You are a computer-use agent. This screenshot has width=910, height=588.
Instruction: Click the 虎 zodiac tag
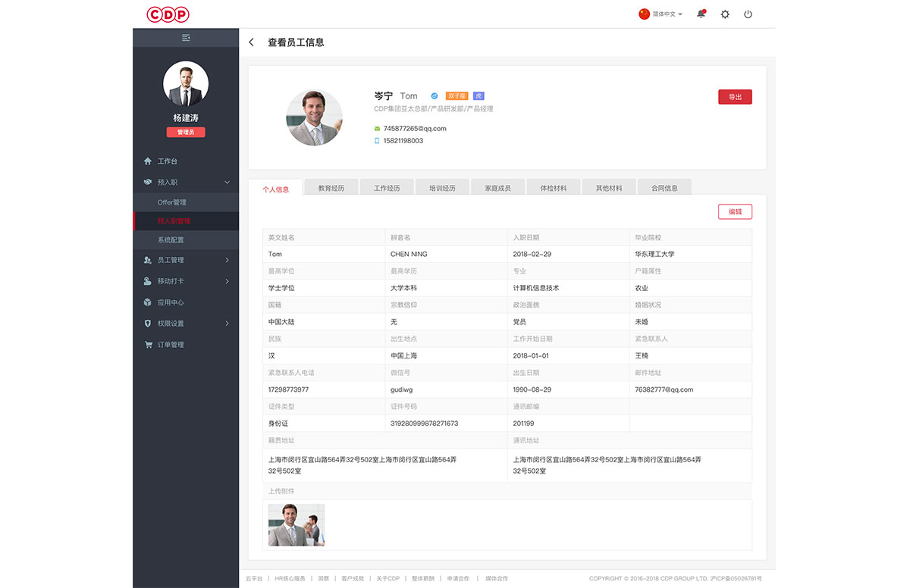pos(479,96)
